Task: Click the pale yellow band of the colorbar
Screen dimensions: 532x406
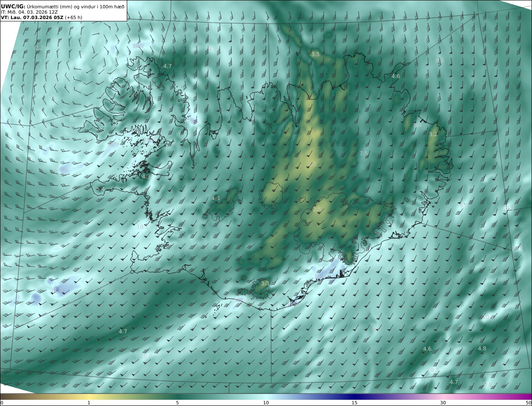Action: (x=89, y=396)
